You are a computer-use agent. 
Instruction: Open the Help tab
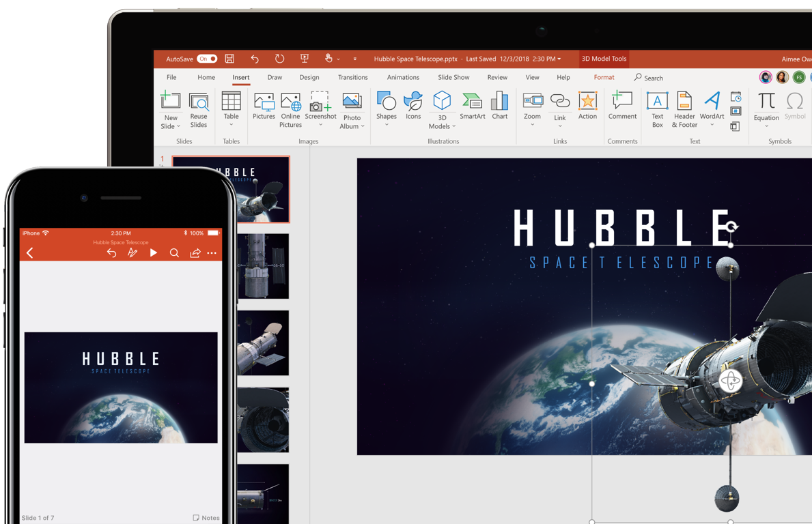pos(563,77)
